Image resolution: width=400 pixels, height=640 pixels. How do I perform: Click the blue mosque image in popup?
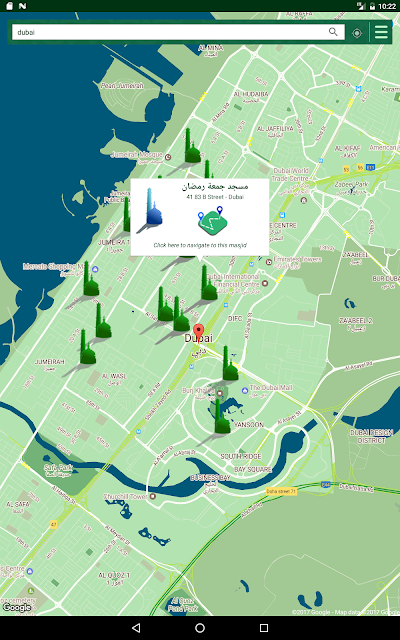(149, 210)
